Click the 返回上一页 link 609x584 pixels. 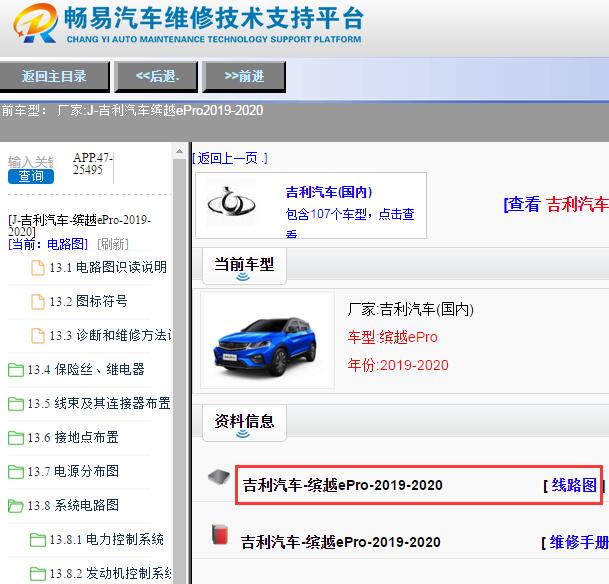pos(230,158)
